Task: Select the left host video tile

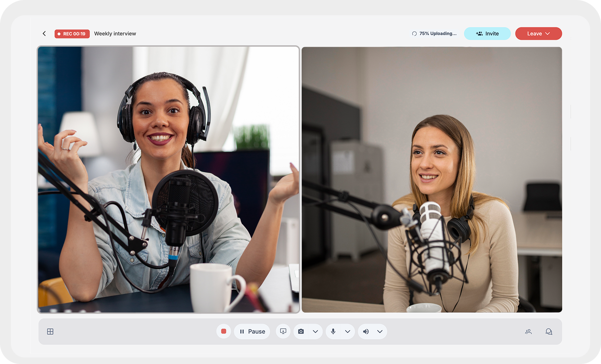Action: click(168, 179)
